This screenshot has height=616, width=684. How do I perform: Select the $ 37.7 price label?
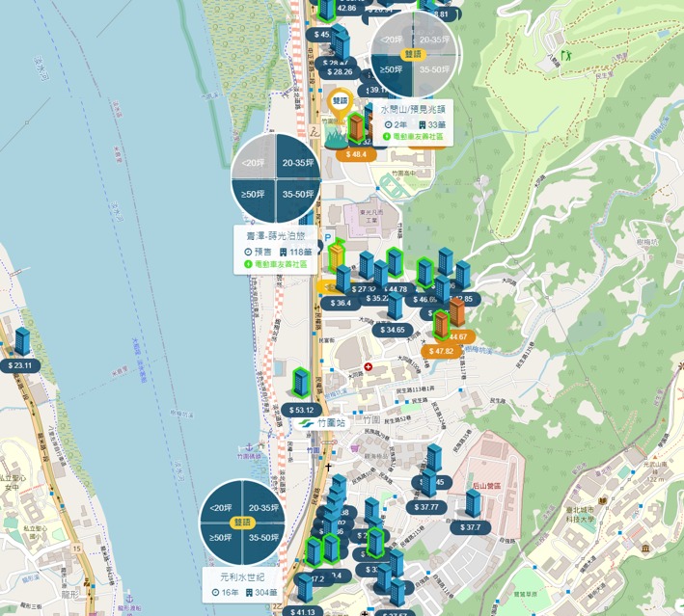(470, 527)
